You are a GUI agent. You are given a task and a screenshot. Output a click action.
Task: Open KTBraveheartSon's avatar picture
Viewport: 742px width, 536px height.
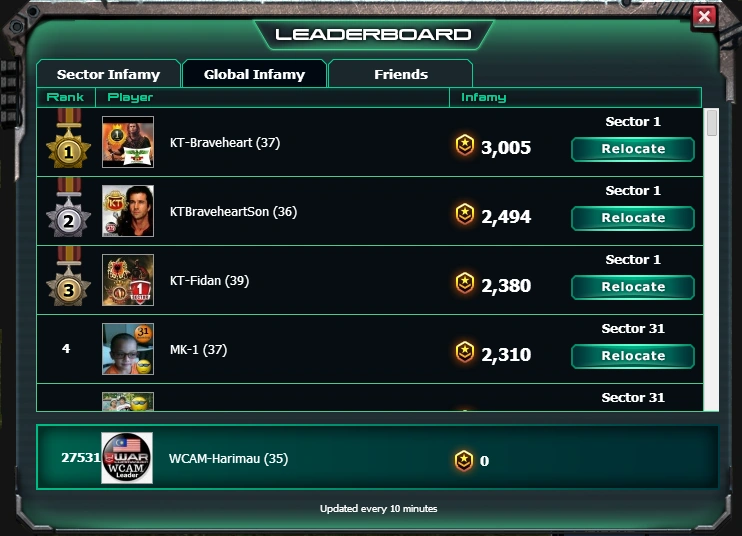point(128,211)
